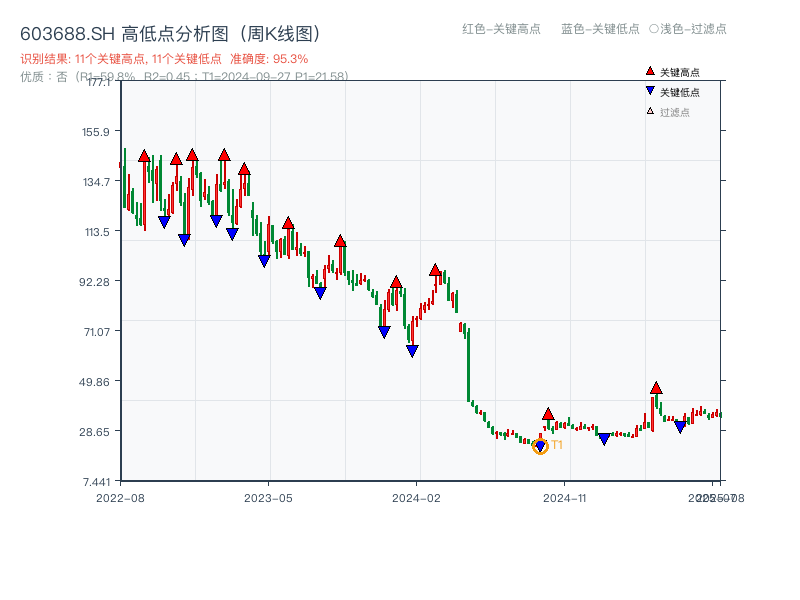Select a blue low-point triangle near 2023-05
The height and width of the screenshot is (600, 800).
[x=266, y=258]
